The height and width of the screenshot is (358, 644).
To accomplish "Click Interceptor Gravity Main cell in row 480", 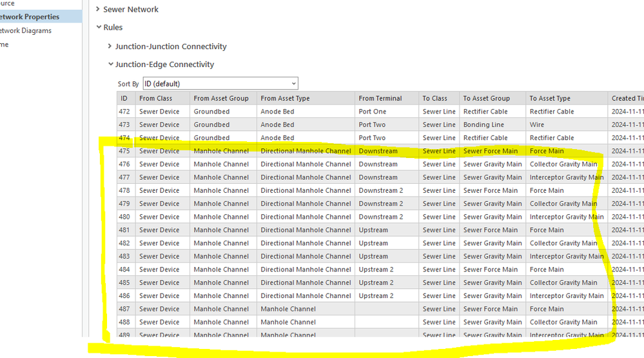I will [567, 217].
